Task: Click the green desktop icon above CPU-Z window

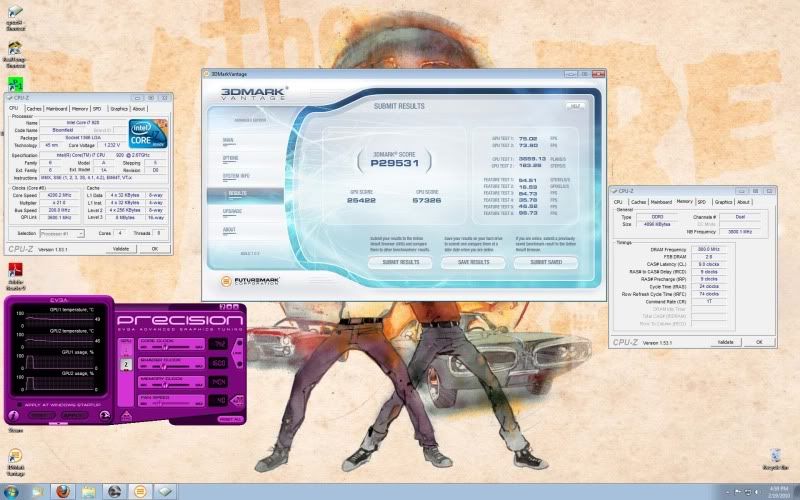Action: click(x=15, y=83)
